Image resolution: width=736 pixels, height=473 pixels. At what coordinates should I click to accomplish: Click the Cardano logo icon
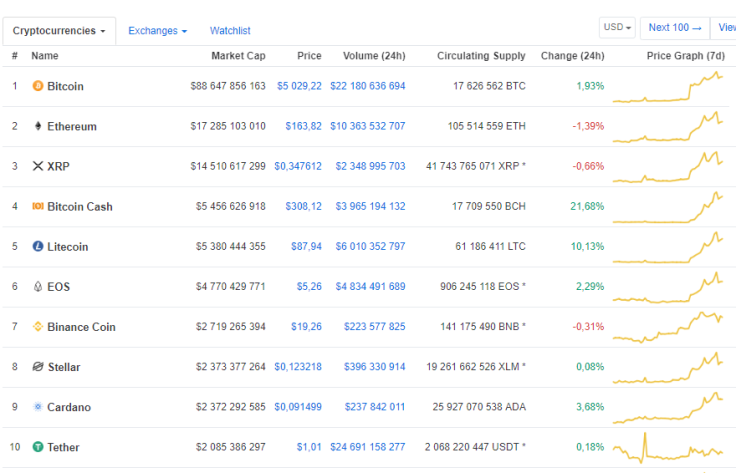click(38, 407)
